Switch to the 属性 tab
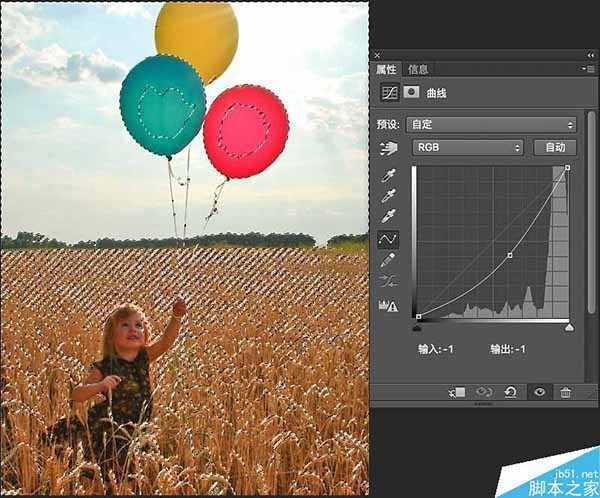 coord(386,69)
